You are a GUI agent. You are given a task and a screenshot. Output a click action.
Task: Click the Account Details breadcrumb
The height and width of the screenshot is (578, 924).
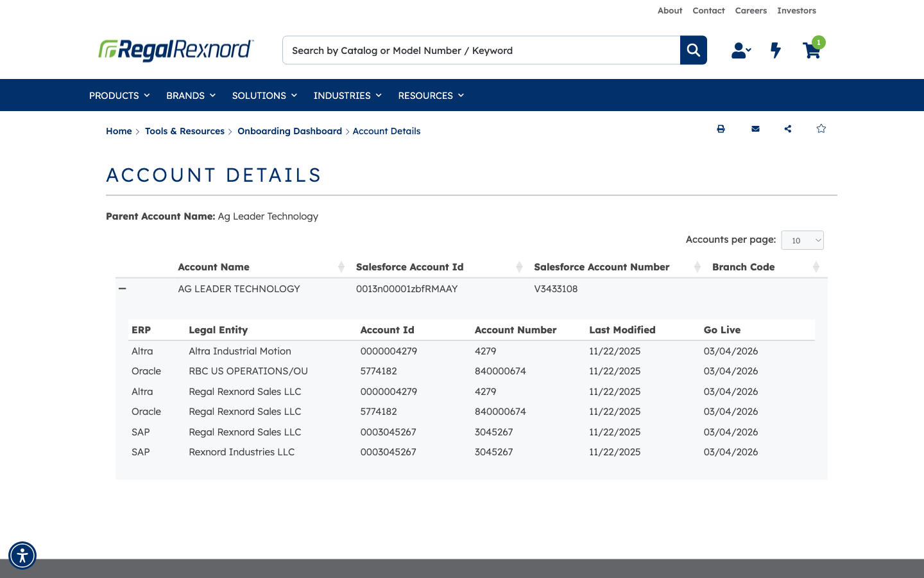(386, 131)
